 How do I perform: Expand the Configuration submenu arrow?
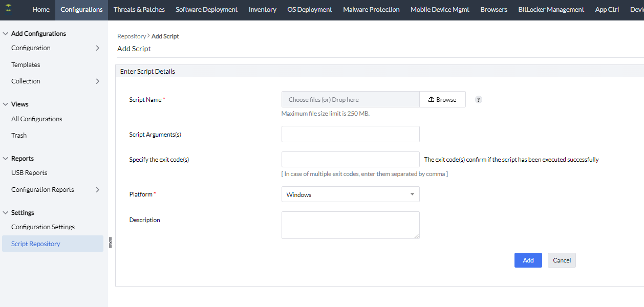[x=98, y=48]
